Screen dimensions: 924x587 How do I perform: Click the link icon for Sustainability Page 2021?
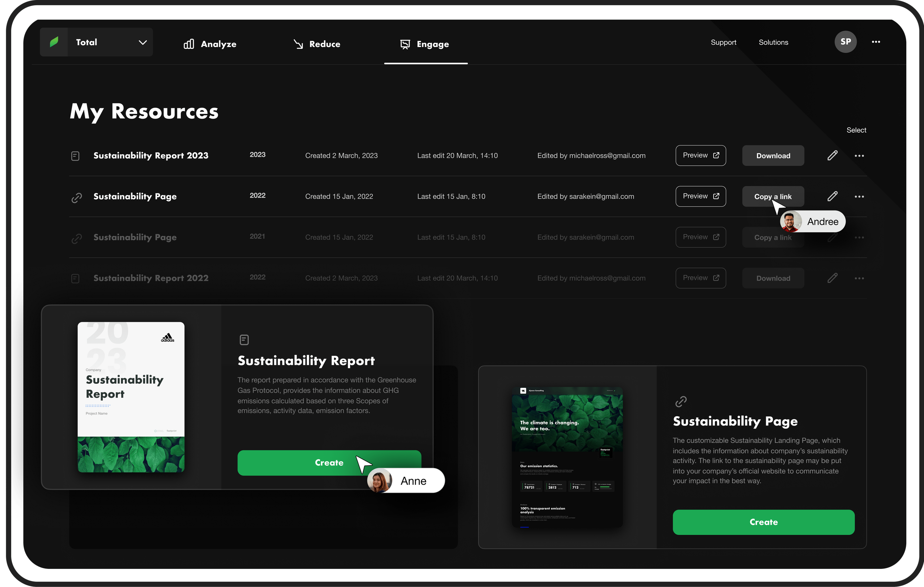click(77, 239)
